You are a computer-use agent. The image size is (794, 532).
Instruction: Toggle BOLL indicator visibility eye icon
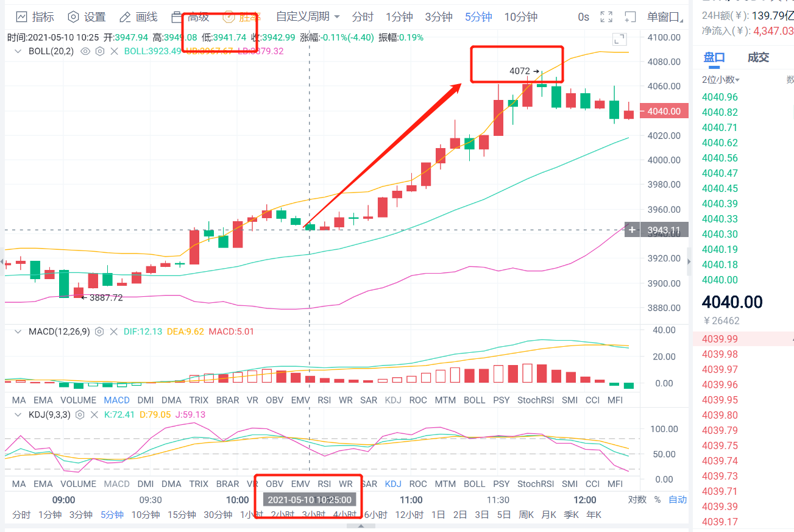[x=85, y=51]
